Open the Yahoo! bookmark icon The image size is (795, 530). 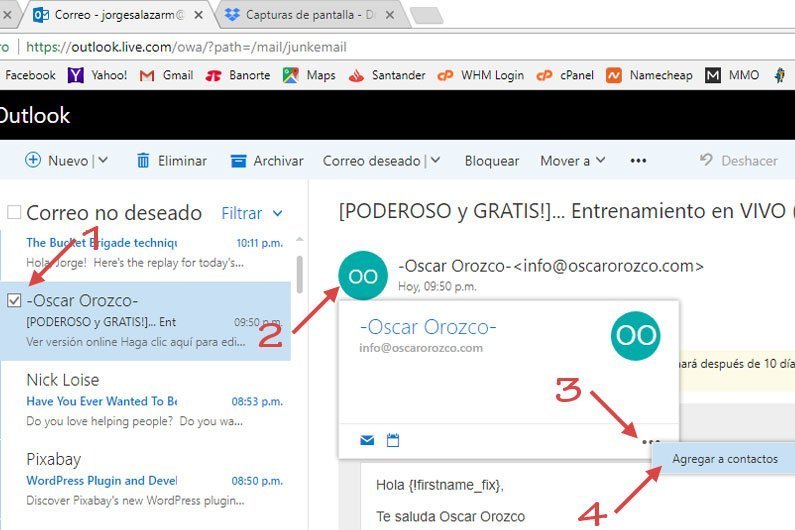point(76,75)
